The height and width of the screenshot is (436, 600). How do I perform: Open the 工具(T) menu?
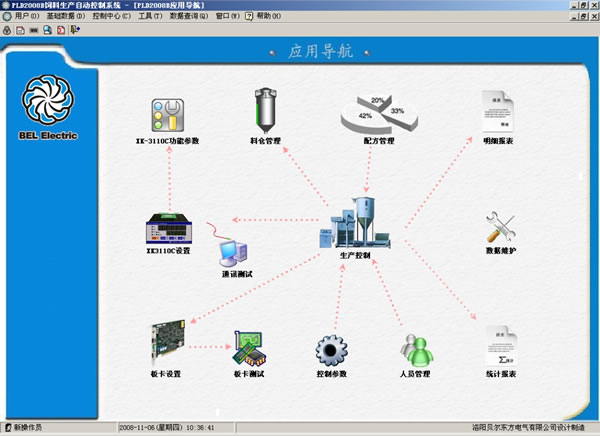pyautogui.click(x=150, y=16)
